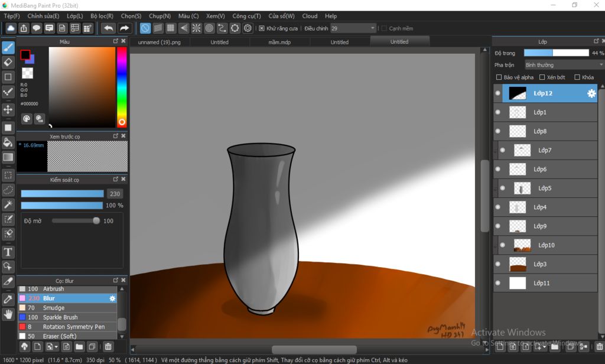Select the Bucket fill tool
605x364 pixels.
[x=8, y=142]
